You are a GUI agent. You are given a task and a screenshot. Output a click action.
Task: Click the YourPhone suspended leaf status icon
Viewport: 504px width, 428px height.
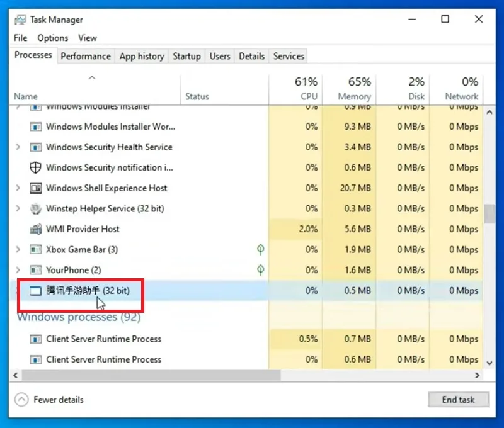click(261, 270)
